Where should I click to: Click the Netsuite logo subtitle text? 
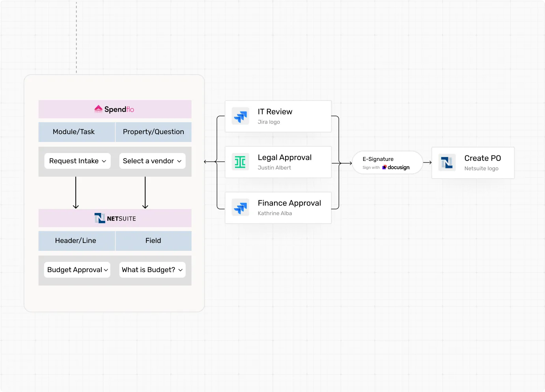(x=481, y=168)
